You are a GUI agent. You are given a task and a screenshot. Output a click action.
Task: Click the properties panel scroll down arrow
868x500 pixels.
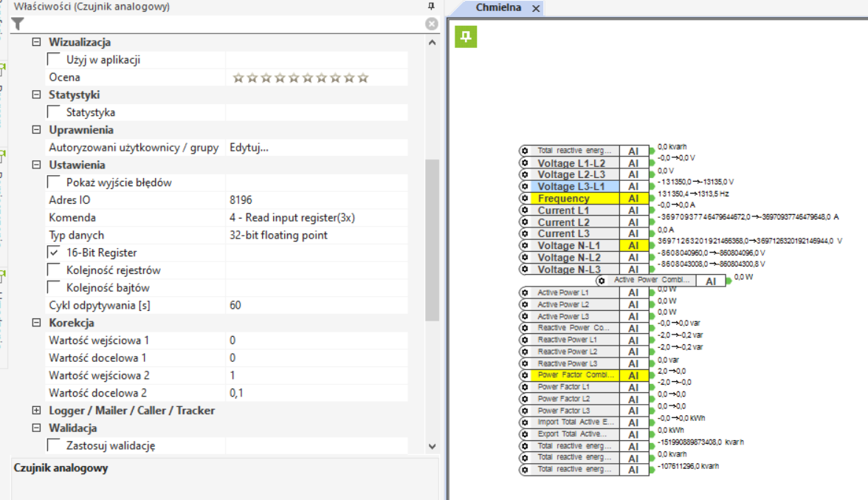click(x=433, y=446)
